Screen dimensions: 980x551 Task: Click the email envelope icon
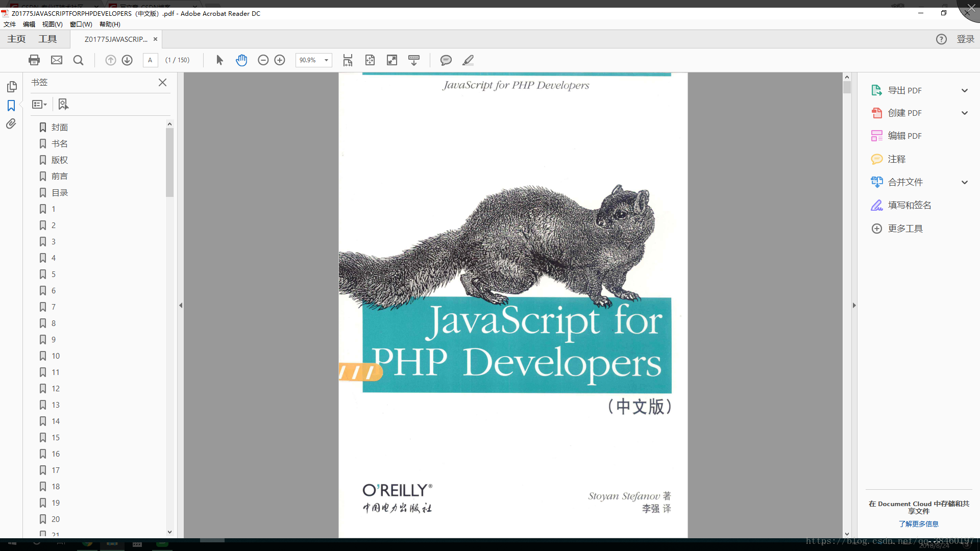coord(57,60)
